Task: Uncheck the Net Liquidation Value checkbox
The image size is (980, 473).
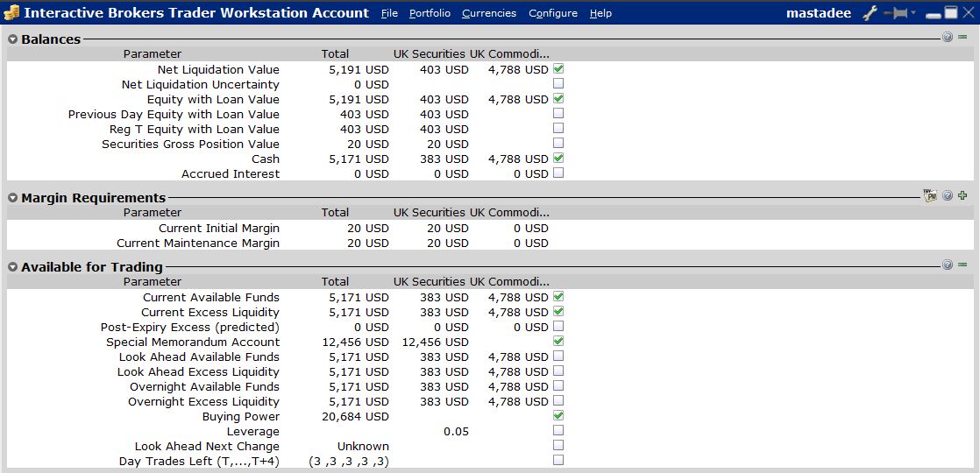Action: click(558, 68)
